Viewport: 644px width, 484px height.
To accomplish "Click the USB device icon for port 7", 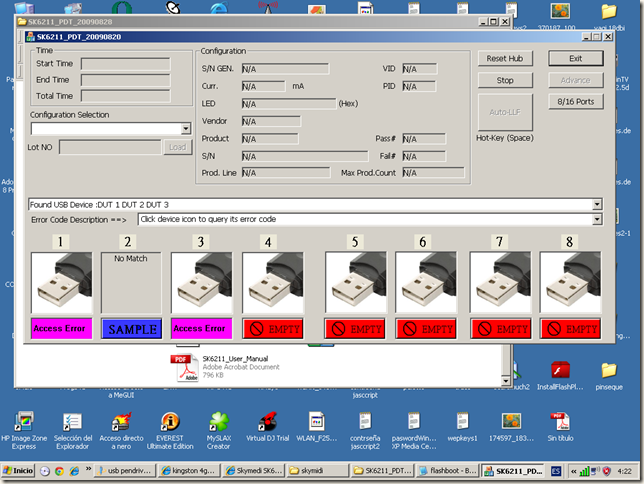I will pyautogui.click(x=500, y=283).
